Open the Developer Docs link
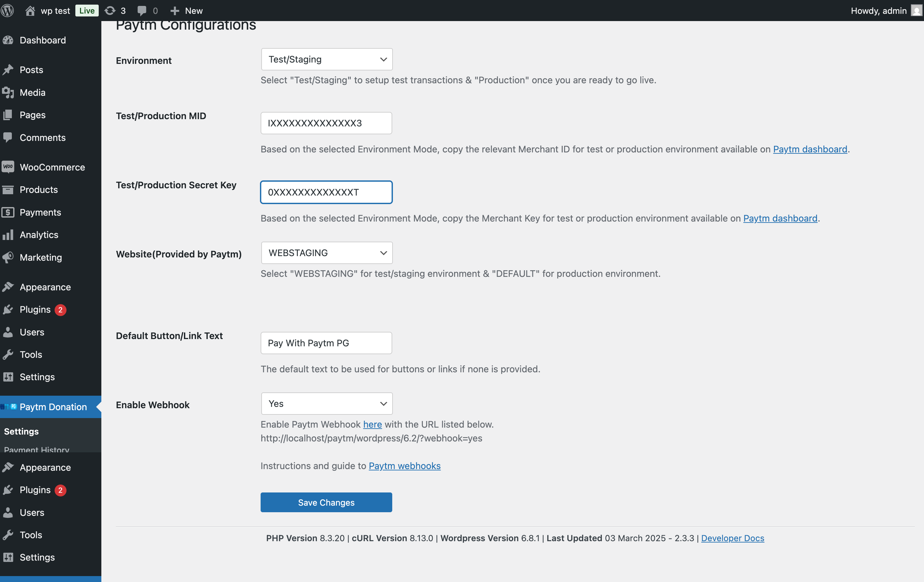This screenshot has height=582, width=924. click(x=732, y=538)
